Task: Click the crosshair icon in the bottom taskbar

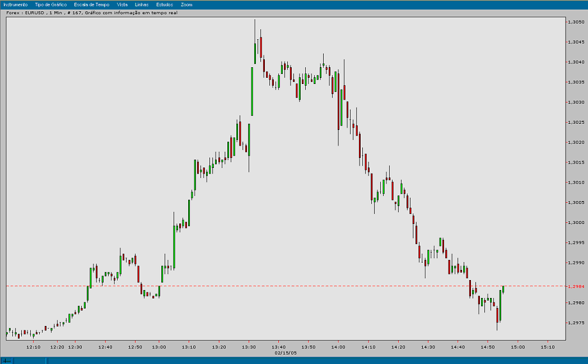Action: click(x=6, y=360)
